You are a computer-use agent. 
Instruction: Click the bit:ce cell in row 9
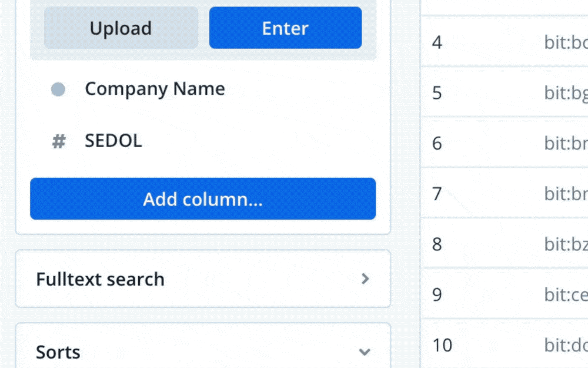565,294
